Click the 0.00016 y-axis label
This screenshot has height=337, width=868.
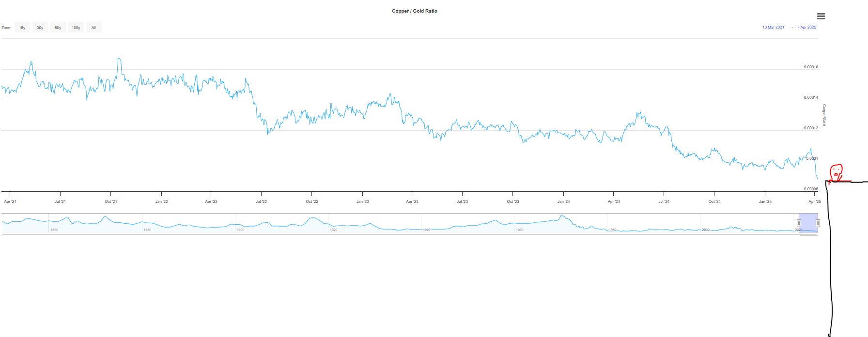[x=811, y=67]
